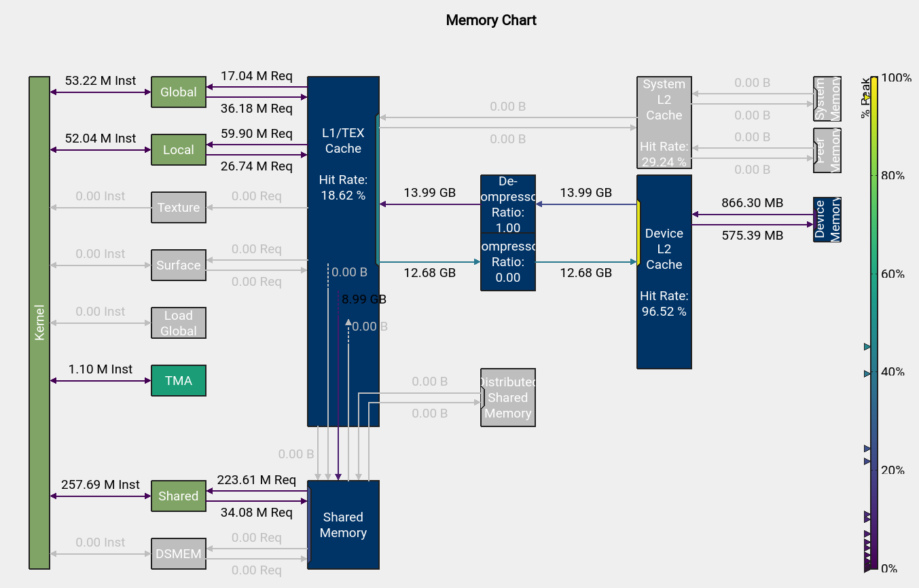Click the 0.00 Inst label beside Surface

pos(101,254)
